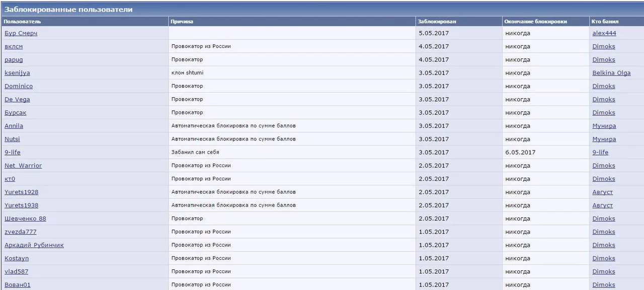
Task: Open user profile De Vega
Action: coord(17,100)
